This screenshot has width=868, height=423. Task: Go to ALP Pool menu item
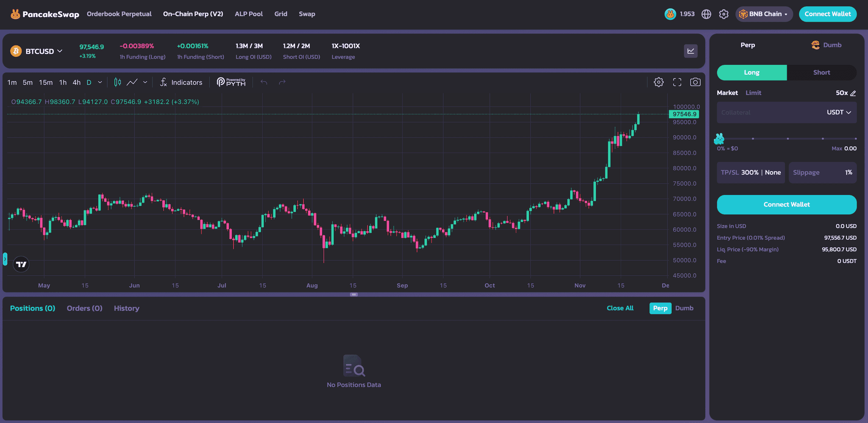coord(248,14)
